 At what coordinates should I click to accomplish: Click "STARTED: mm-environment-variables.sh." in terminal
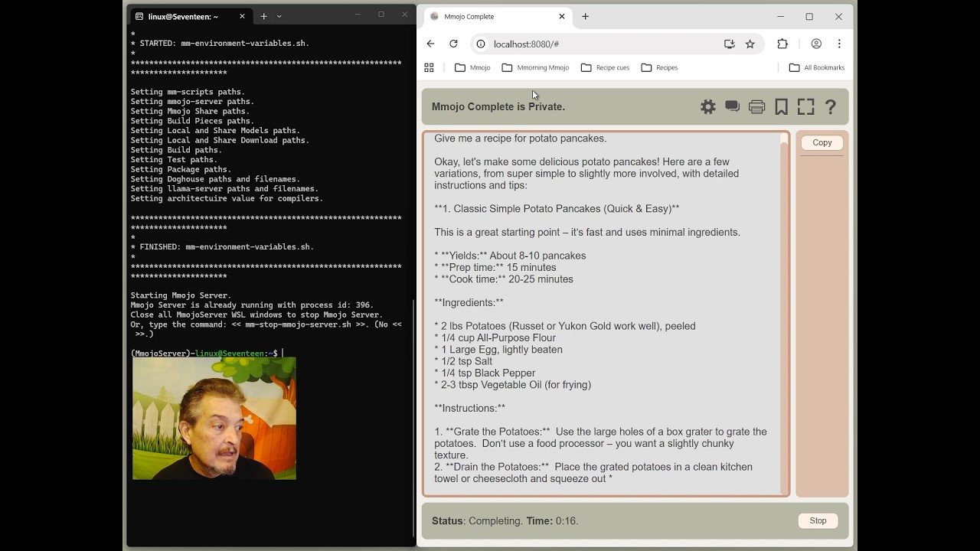[x=224, y=44]
